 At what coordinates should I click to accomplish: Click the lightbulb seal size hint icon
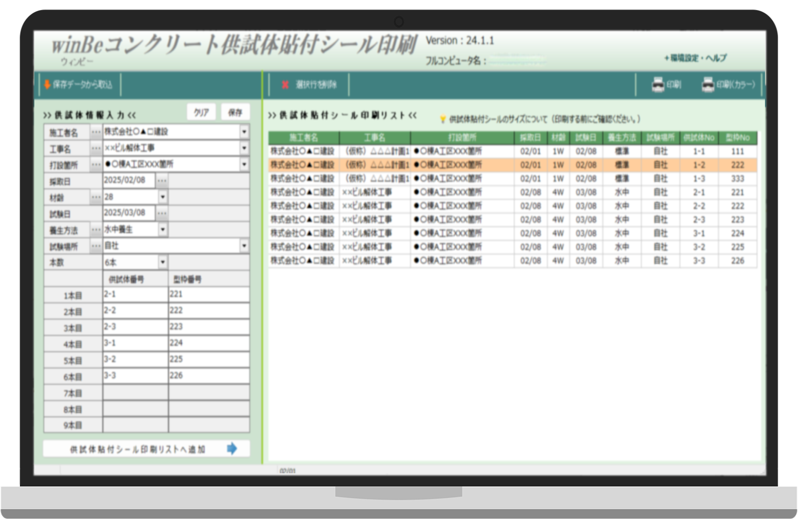[442, 119]
